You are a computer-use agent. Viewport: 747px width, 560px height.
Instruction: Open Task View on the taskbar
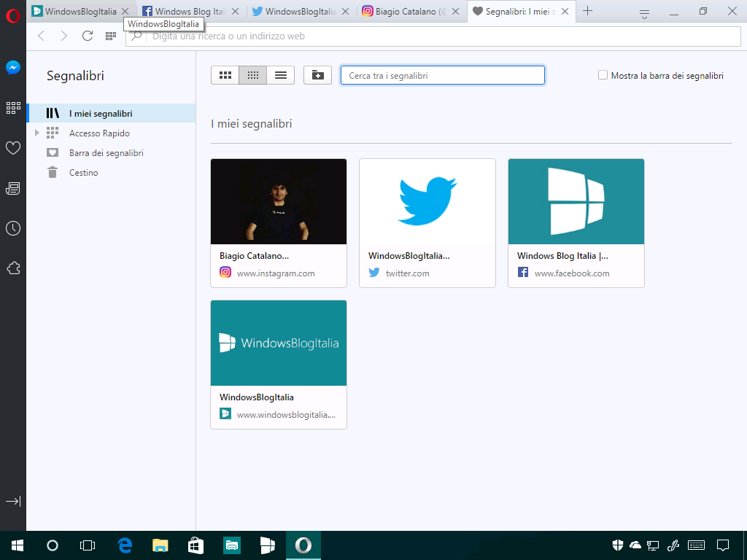click(88, 545)
